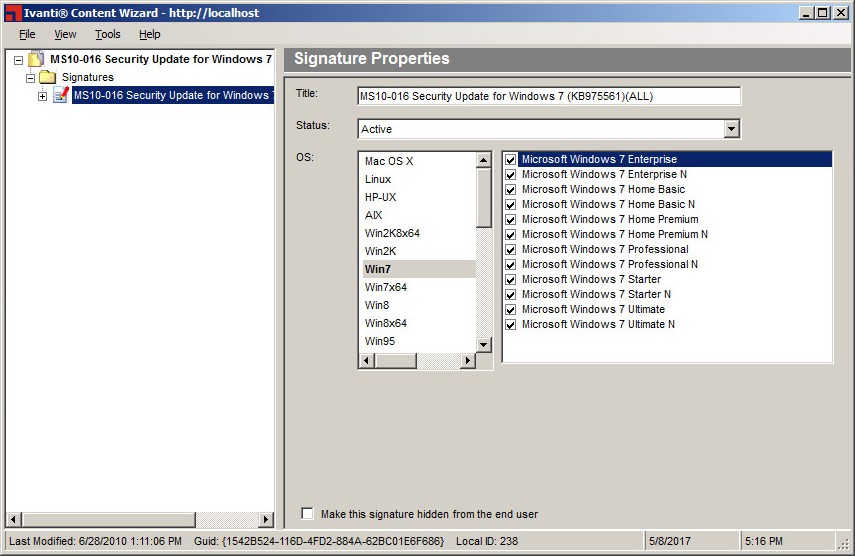Image resolution: width=855 pixels, height=556 pixels.
Task: Enable Make this signature hidden checkbox
Action: click(x=308, y=513)
